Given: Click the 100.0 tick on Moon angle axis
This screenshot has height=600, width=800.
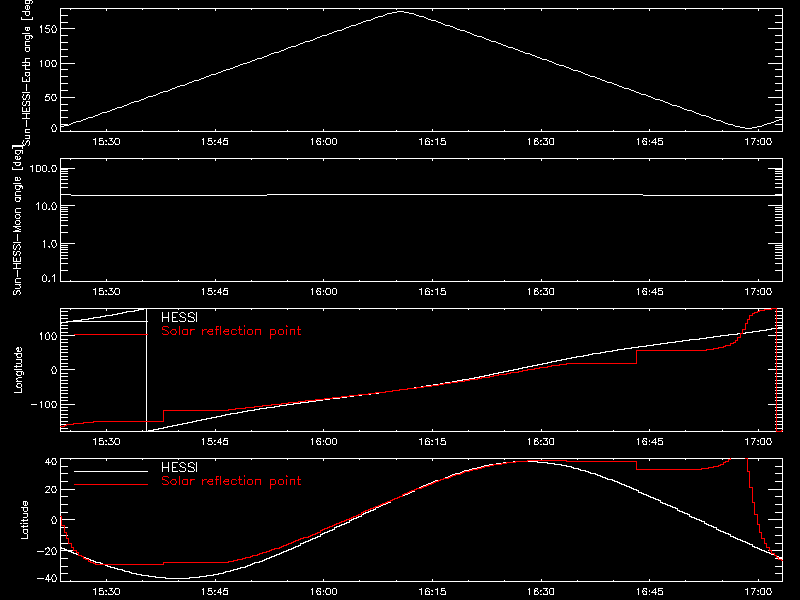Looking at the screenshot, I should [43, 169].
